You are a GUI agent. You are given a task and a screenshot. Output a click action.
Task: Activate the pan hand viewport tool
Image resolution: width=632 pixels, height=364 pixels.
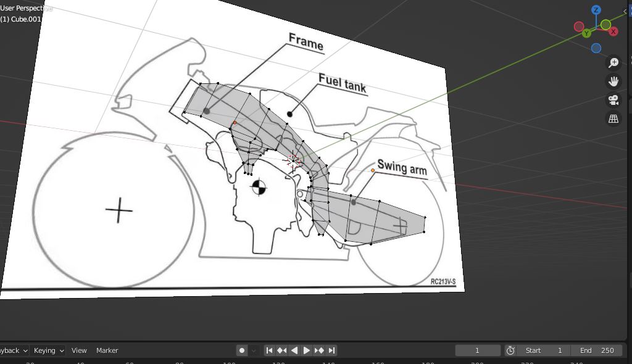613,81
